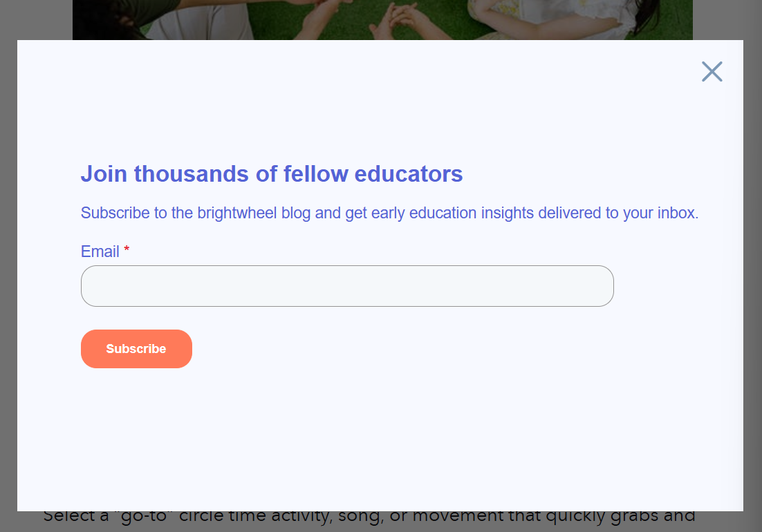
Task: Click the word "Join" in the heading
Action: click(104, 174)
